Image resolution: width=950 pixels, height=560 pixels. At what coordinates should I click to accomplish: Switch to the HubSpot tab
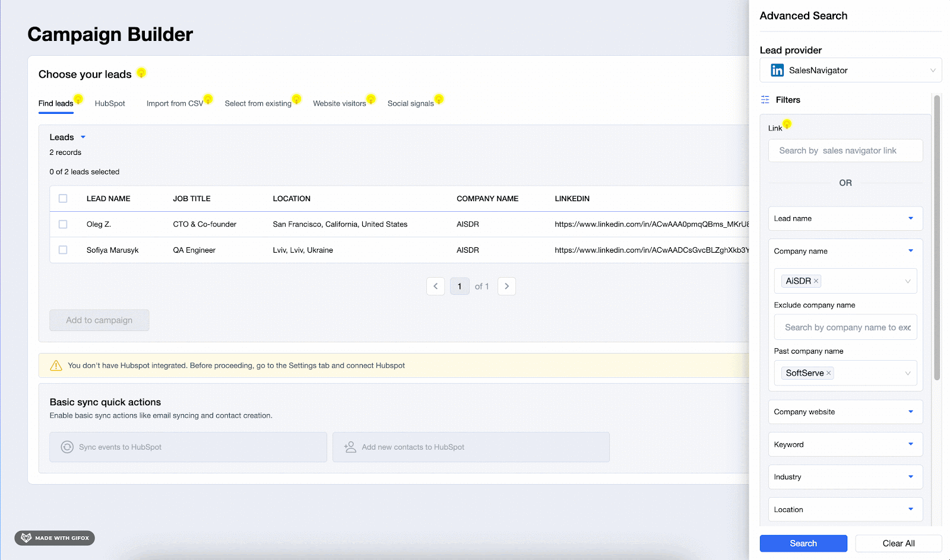point(110,103)
